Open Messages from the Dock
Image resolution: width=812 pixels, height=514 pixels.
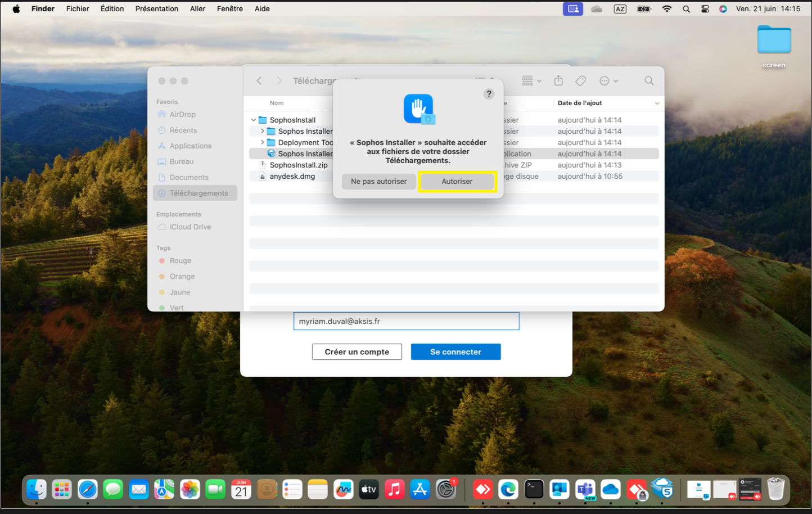(x=113, y=490)
